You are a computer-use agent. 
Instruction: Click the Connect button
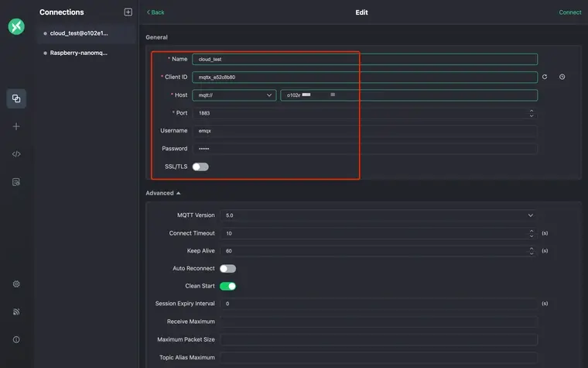point(569,12)
